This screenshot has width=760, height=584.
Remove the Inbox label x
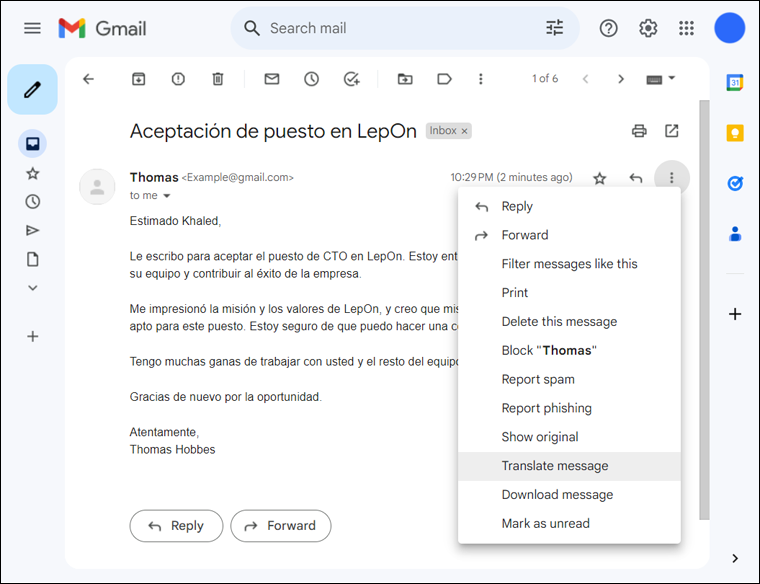coord(464,131)
